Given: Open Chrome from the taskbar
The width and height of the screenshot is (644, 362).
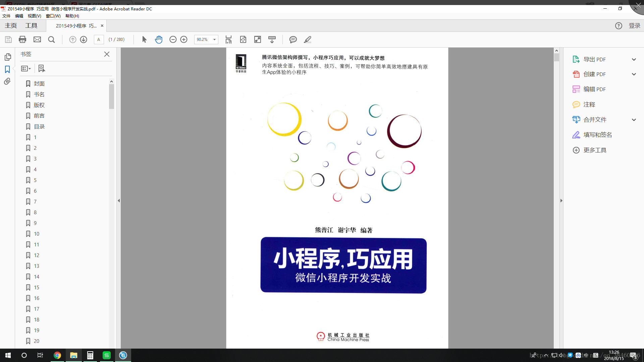Looking at the screenshot, I should point(57,355).
